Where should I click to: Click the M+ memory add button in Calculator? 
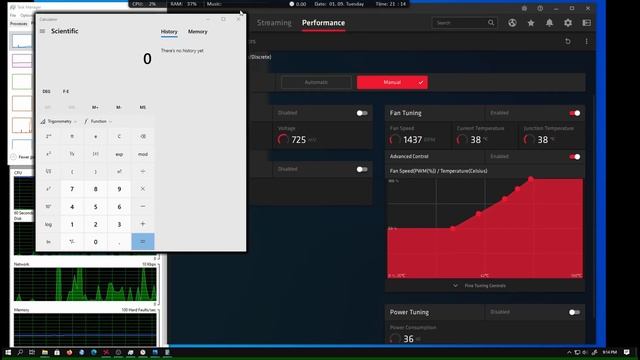tap(95, 107)
